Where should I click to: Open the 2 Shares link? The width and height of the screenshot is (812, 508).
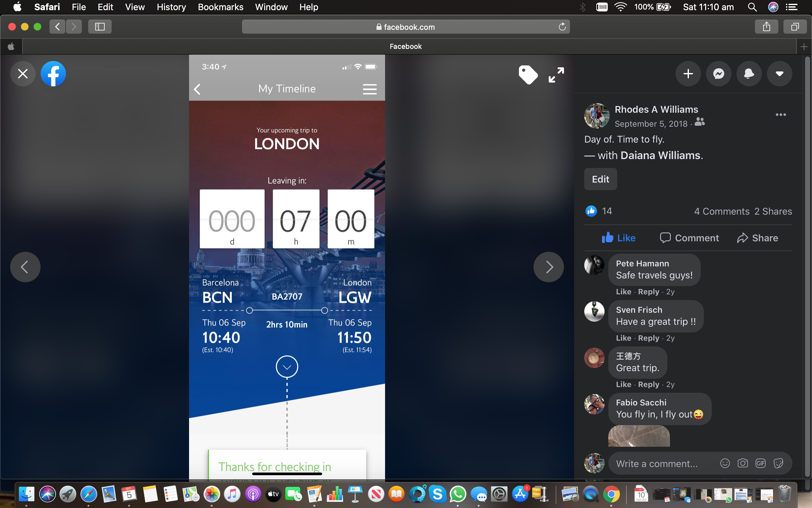773,211
